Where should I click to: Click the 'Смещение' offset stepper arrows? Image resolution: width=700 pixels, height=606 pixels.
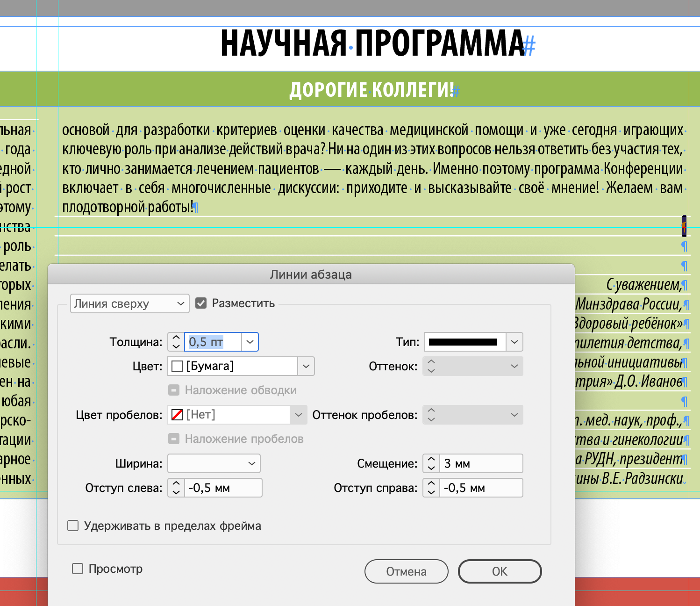(x=431, y=463)
